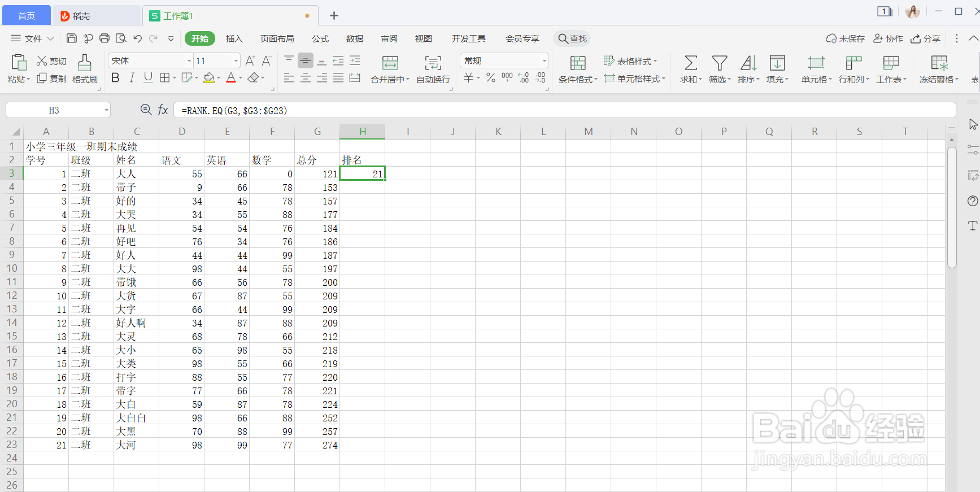Center text horizontally
This screenshot has height=492, width=980.
[305, 78]
